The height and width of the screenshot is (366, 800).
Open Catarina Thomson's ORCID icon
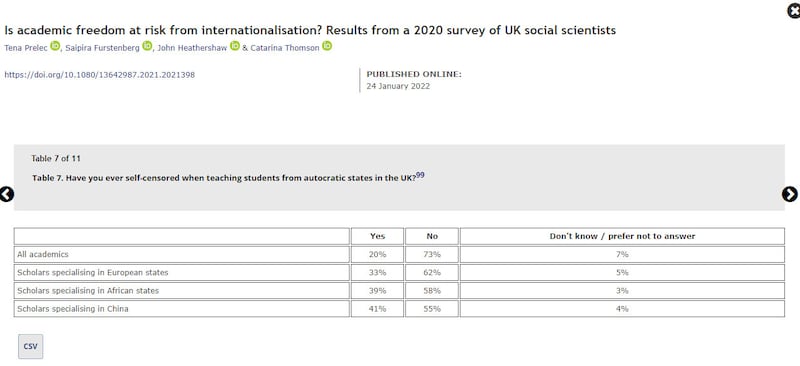[327, 46]
